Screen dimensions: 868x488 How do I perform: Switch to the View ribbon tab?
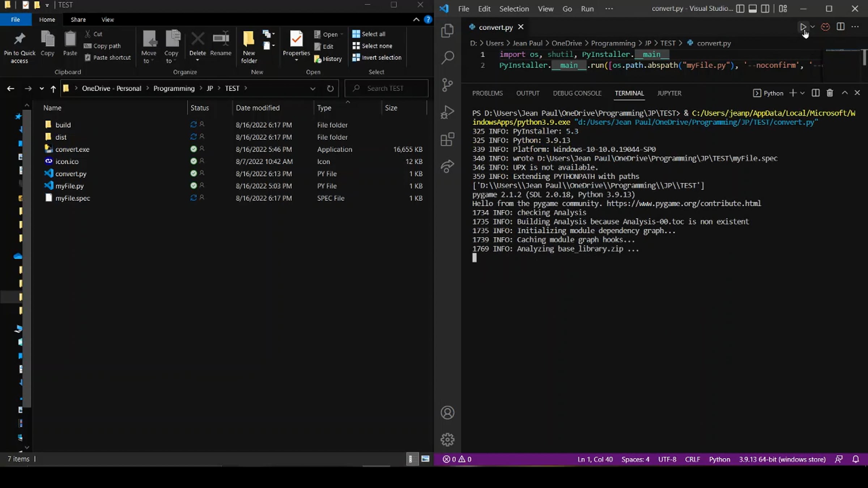coord(107,20)
